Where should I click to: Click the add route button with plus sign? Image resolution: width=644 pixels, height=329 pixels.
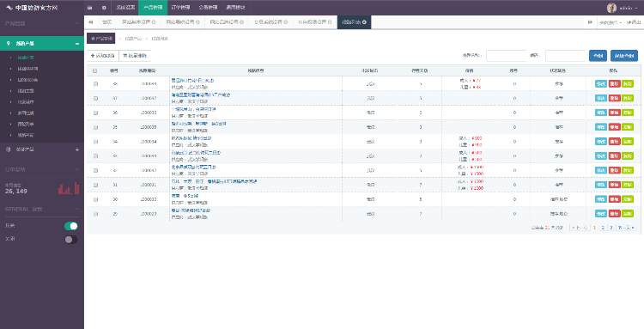point(103,56)
